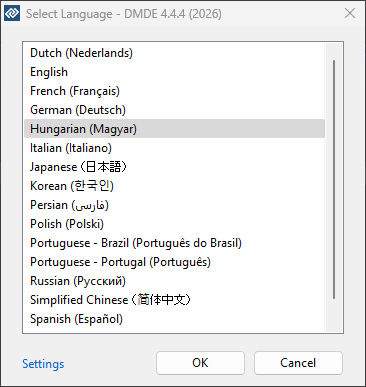Select English in the language list
The width and height of the screenshot is (366, 387).
coord(174,72)
